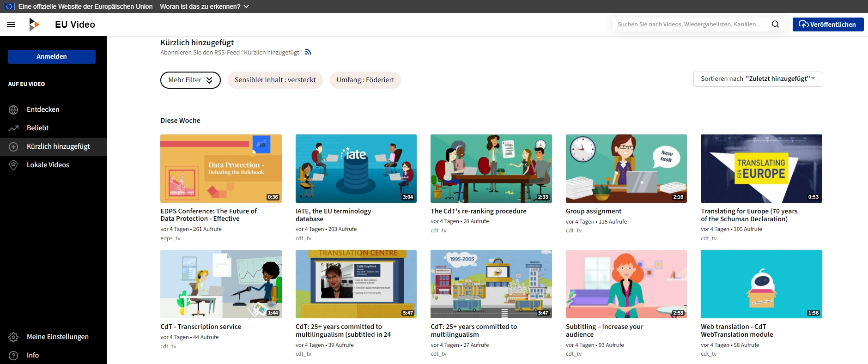
Task: Click the title 'The CdT's re-ranking procedure'
Action: pos(479,211)
